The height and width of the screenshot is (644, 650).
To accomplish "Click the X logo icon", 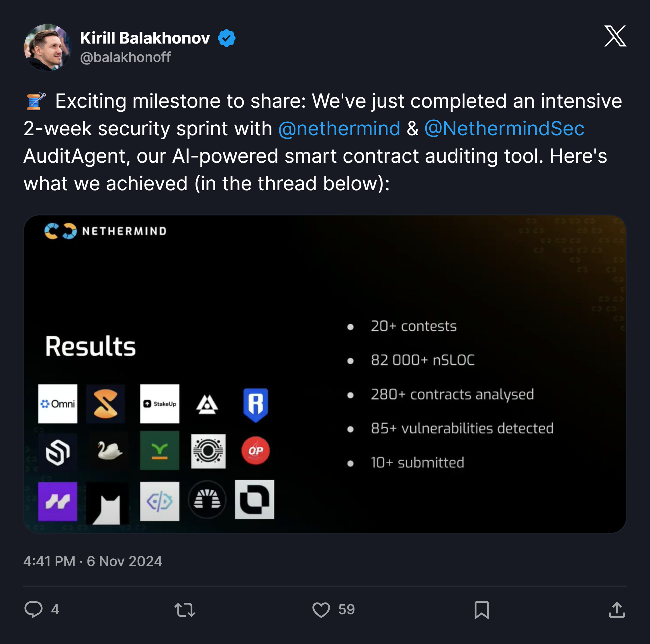I will click(615, 36).
